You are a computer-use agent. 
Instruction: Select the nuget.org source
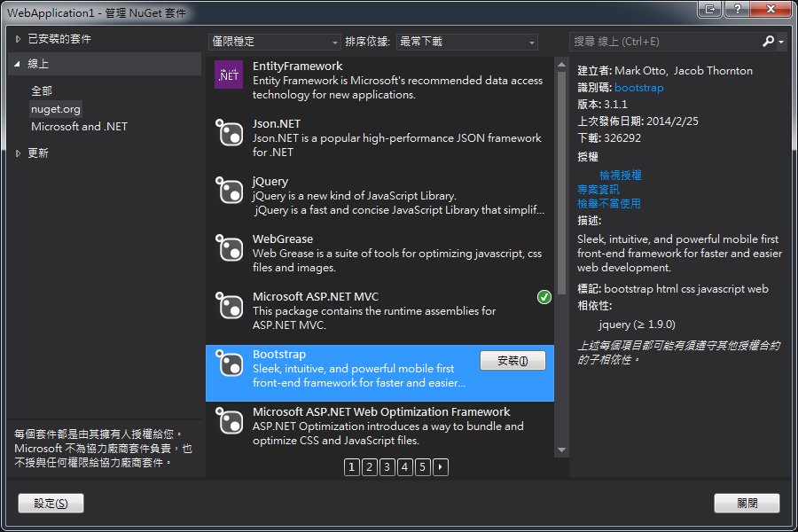pos(56,109)
